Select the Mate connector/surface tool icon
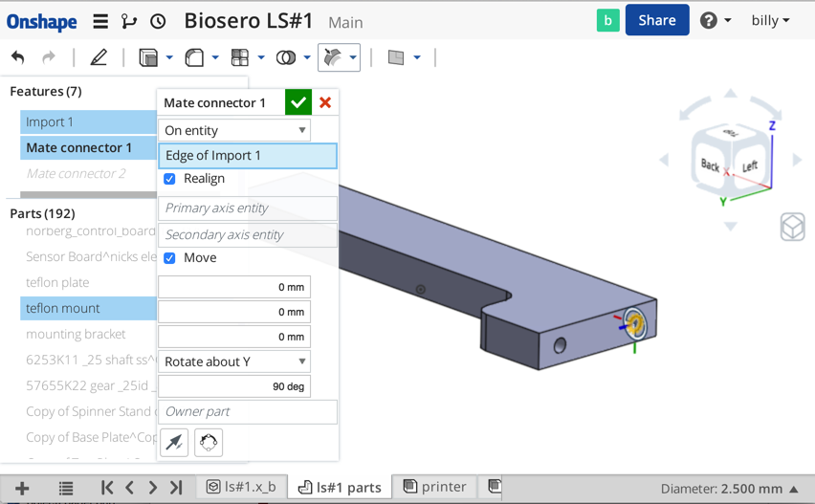The height and width of the screenshot is (504, 815). pyautogui.click(x=333, y=57)
